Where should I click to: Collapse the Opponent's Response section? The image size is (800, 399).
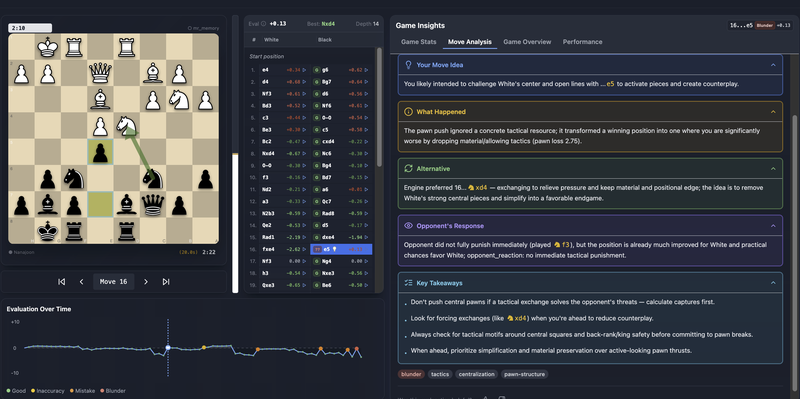(773, 226)
